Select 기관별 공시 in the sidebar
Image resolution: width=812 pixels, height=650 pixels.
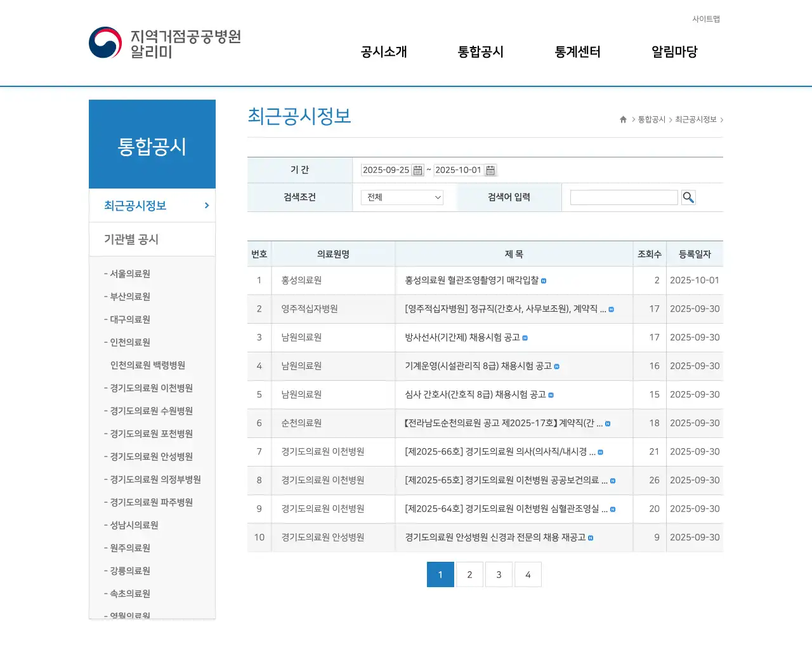(131, 239)
